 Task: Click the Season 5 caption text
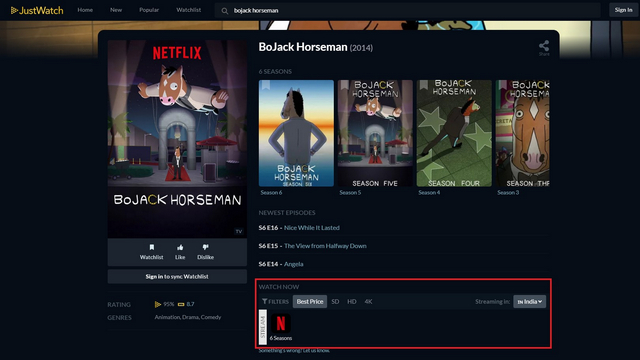coord(350,193)
